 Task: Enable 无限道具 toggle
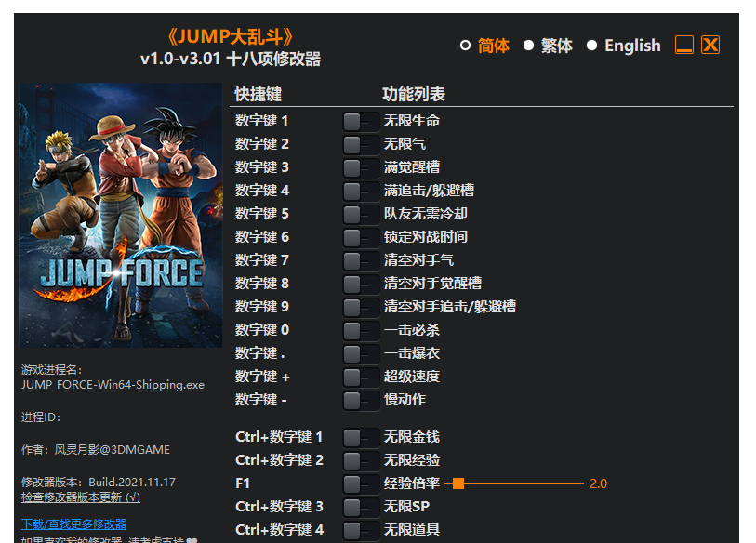(x=361, y=530)
